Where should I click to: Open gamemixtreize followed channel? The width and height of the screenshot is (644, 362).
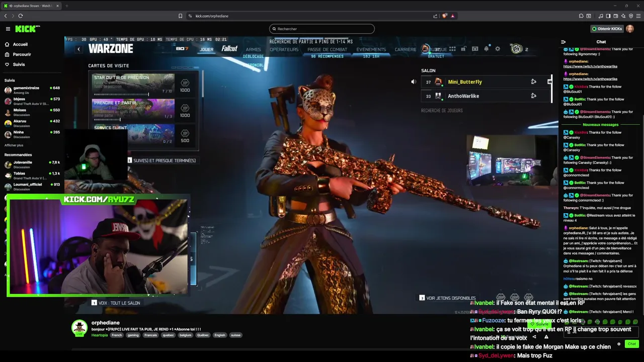click(32, 90)
